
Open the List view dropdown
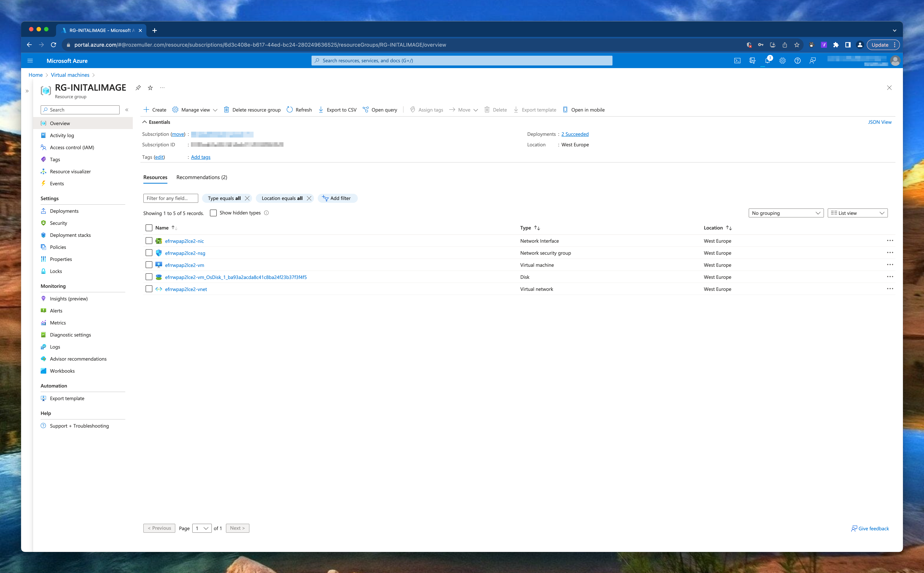(857, 213)
